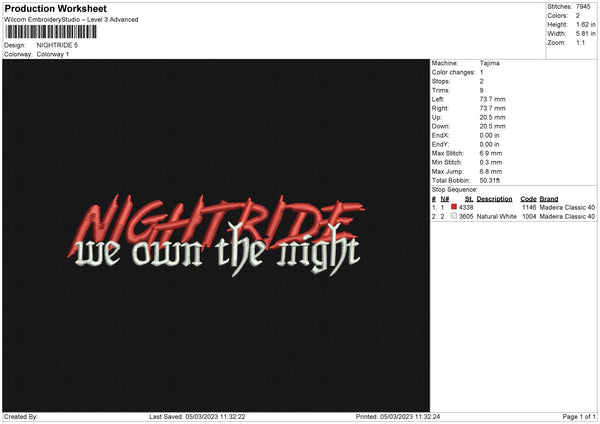Click the embroidery design preview image
The height and width of the screenshot is (424, 600).
click(x=216, y=235)
